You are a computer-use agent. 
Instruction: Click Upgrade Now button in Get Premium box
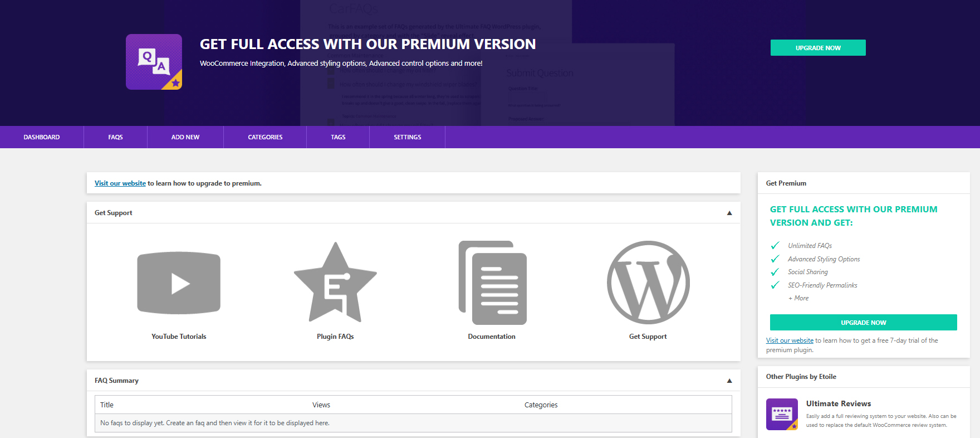click(864, 323)
